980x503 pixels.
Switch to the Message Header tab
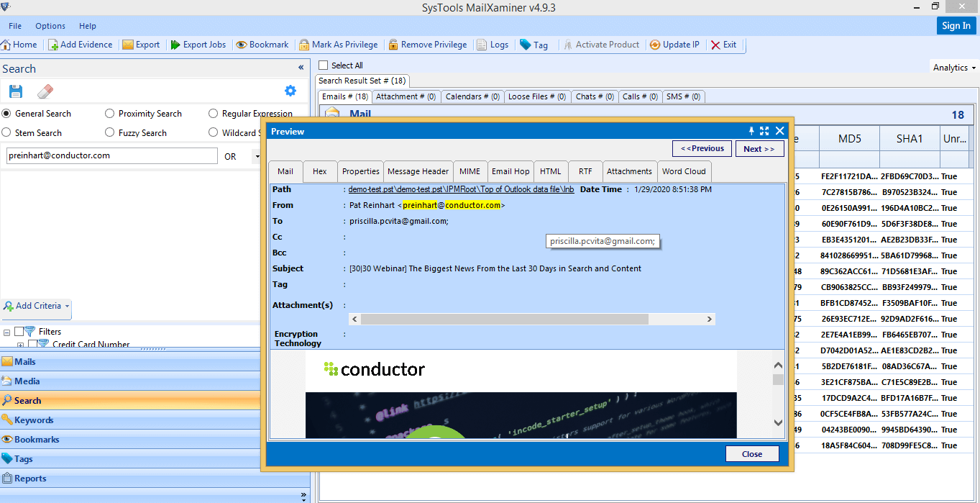tap(418, 171)
